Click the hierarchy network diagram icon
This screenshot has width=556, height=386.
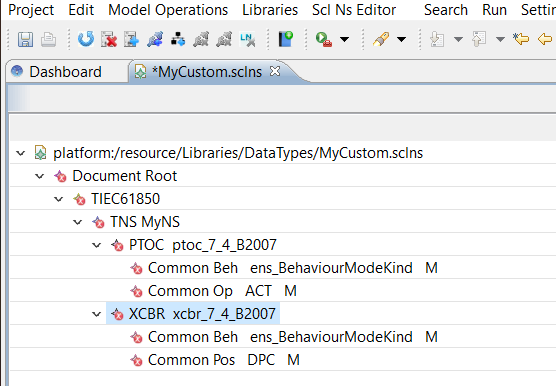[178, 39]
